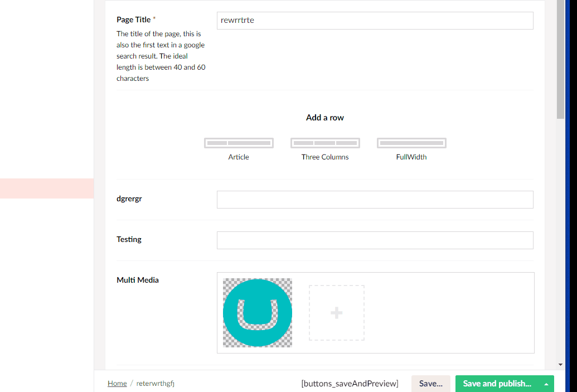Open the Umbraco logo media thumbnail

pos(257,313)
